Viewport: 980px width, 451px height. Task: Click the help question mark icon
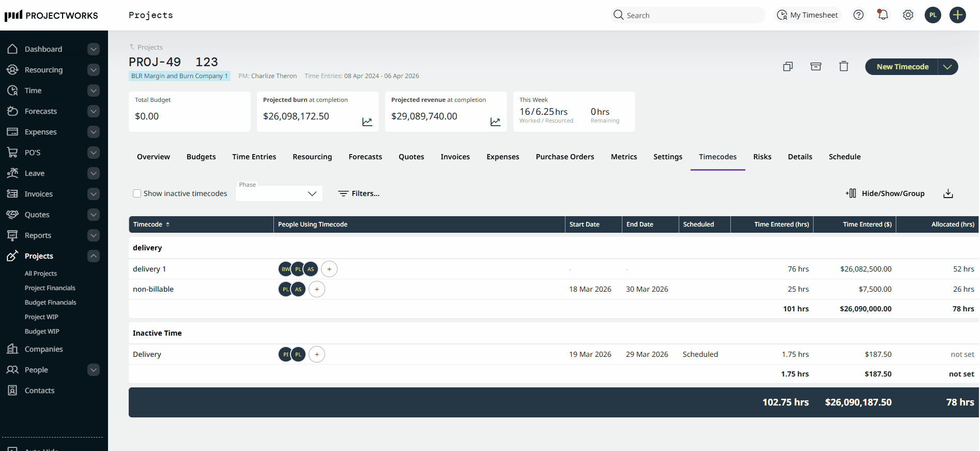point(859,15)
